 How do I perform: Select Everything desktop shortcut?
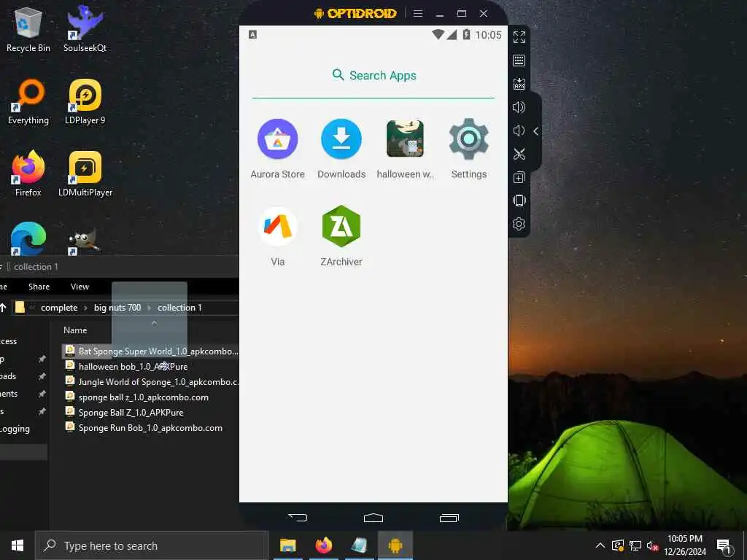pyautogui.click(x=28, y=102)
